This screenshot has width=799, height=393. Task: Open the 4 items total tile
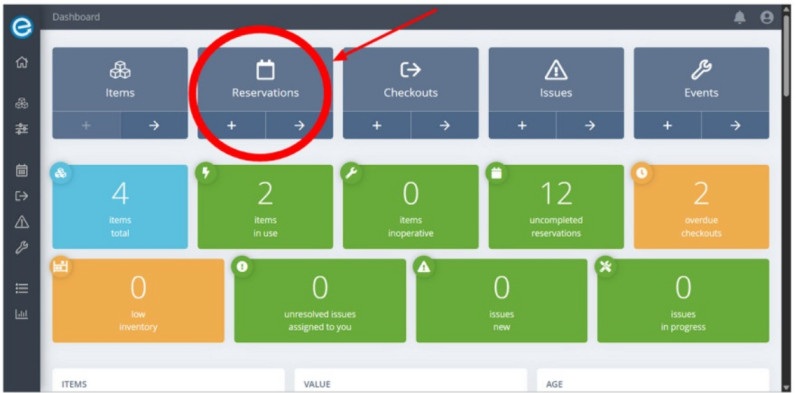click(x=120, y=207)
